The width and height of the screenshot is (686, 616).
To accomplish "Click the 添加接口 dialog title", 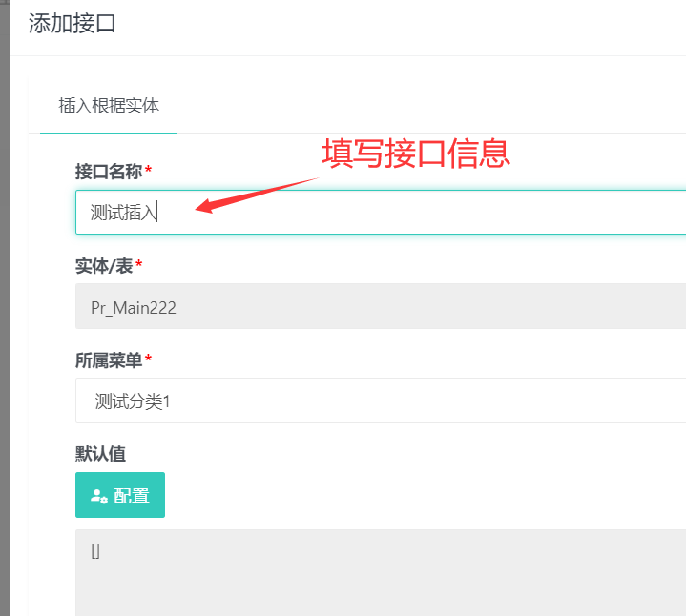I will [x=73, y=23].
